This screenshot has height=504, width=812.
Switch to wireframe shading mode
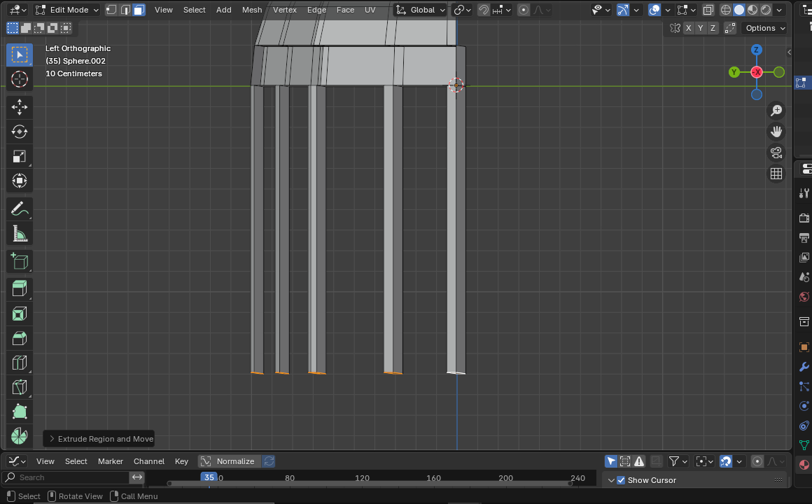point(726,10)
